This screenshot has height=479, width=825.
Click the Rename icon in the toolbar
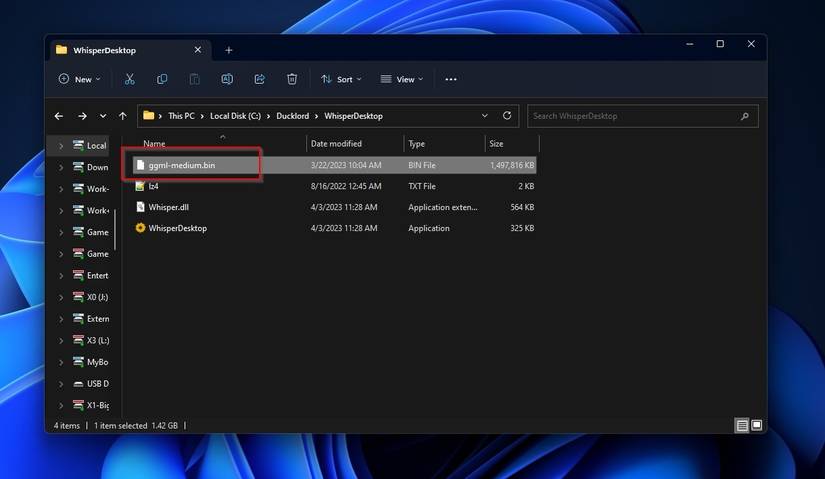pos(227,79)
